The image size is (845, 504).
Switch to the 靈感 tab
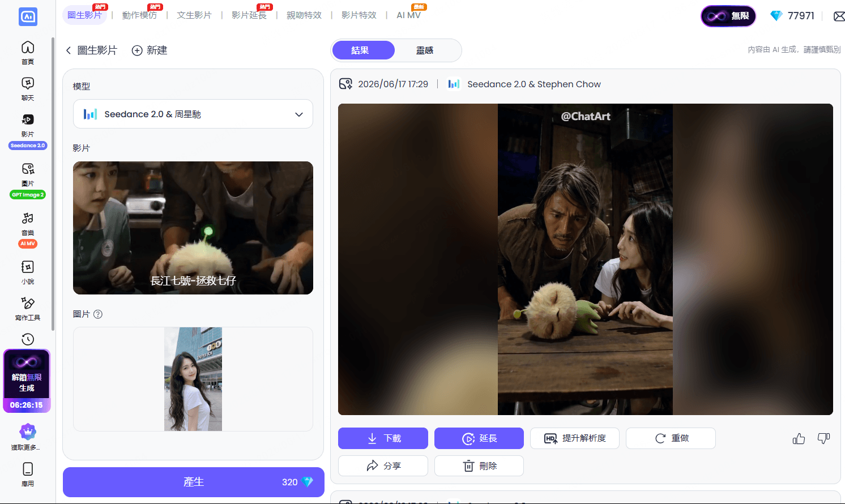coord(425,50)
